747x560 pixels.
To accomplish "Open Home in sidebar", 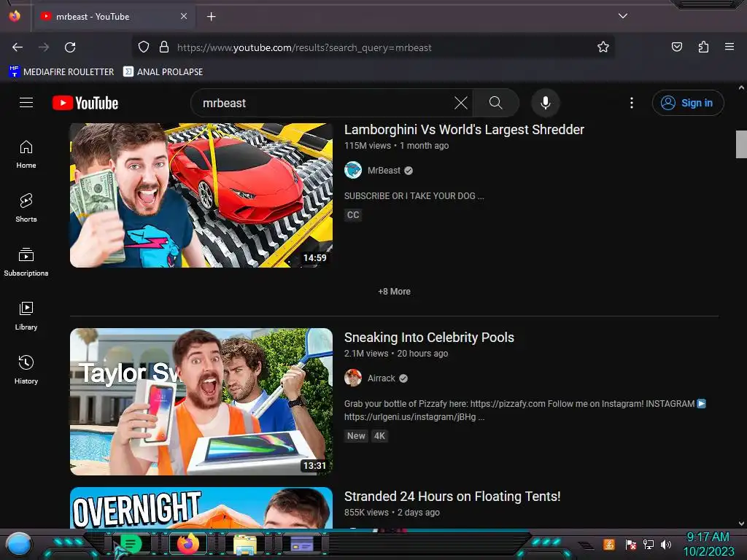I will [x=26, y=155].
